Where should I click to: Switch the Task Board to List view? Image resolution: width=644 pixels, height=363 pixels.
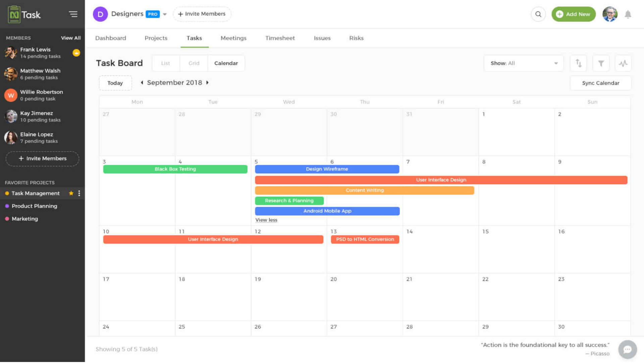click(x=166, y=63)
